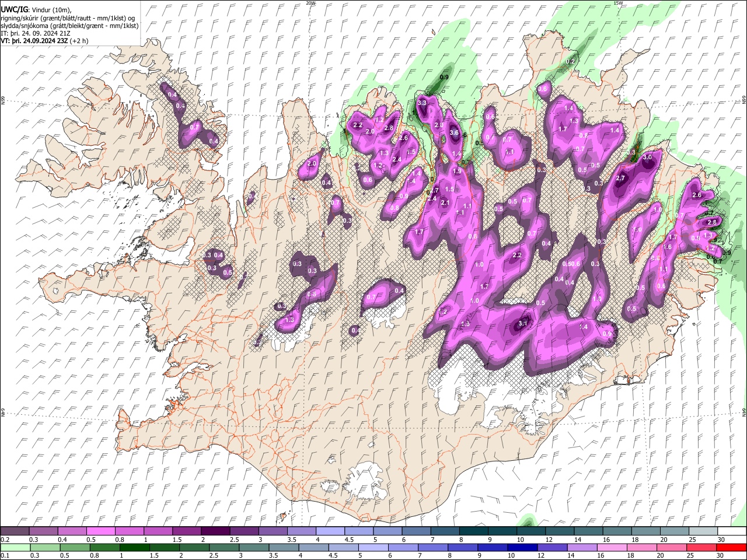The image size is (747, 560).
Task: Click the '3.1' snowfall value on the map
Action: point(523,323)
